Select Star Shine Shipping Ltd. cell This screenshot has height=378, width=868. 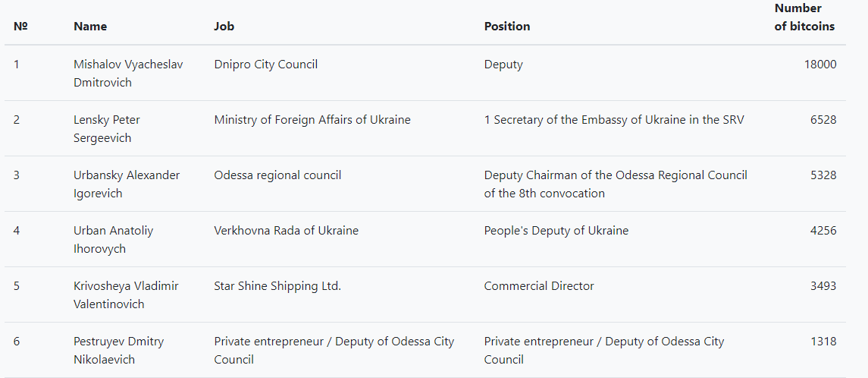point(277,286)
